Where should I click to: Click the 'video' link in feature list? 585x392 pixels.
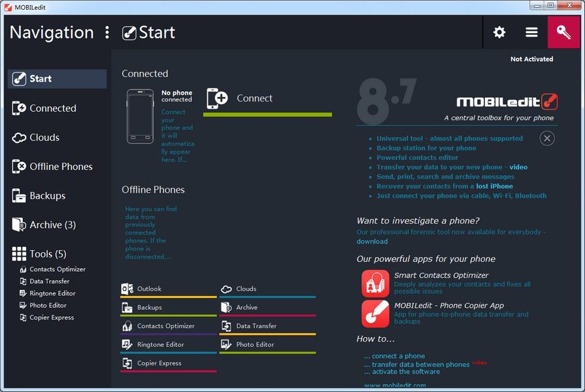click(518, 167)
